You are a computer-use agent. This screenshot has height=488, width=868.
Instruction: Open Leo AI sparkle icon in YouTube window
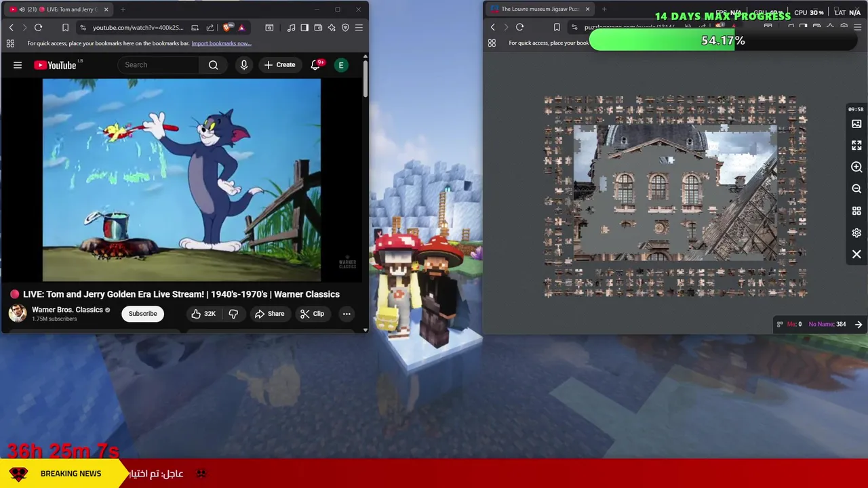point(332,27)
